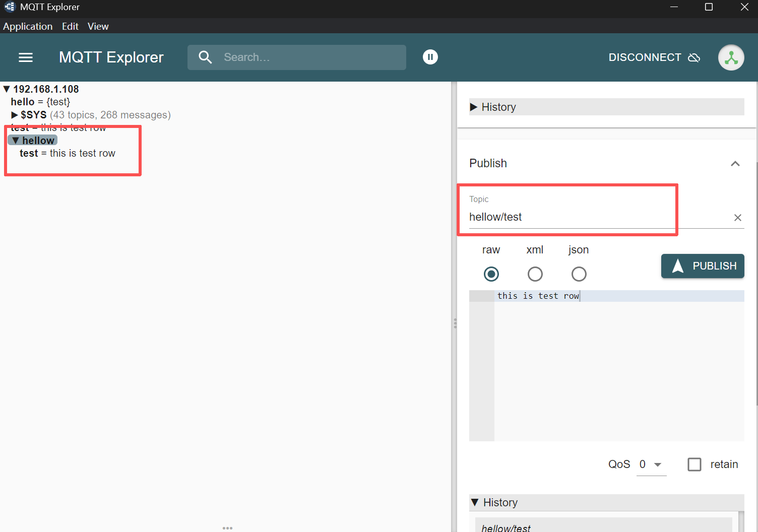
Task: Expand the upper History section
Action: point(474,107)
